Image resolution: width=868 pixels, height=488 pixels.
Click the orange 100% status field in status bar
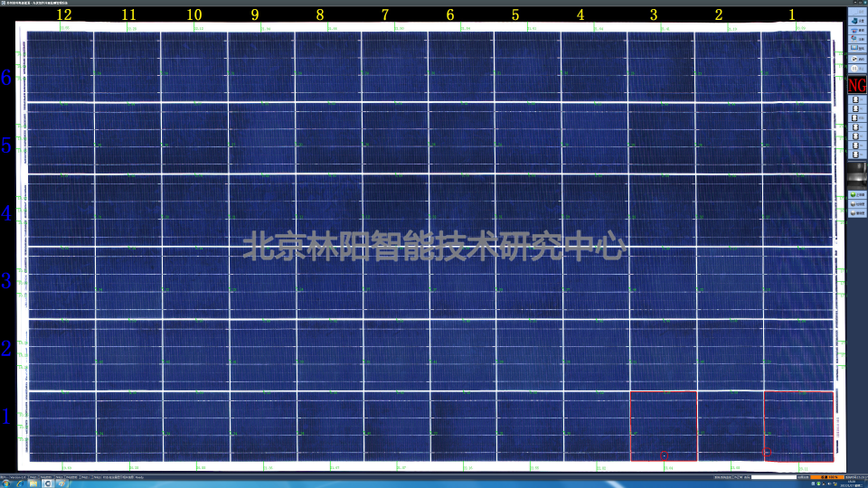pos(827,477)
